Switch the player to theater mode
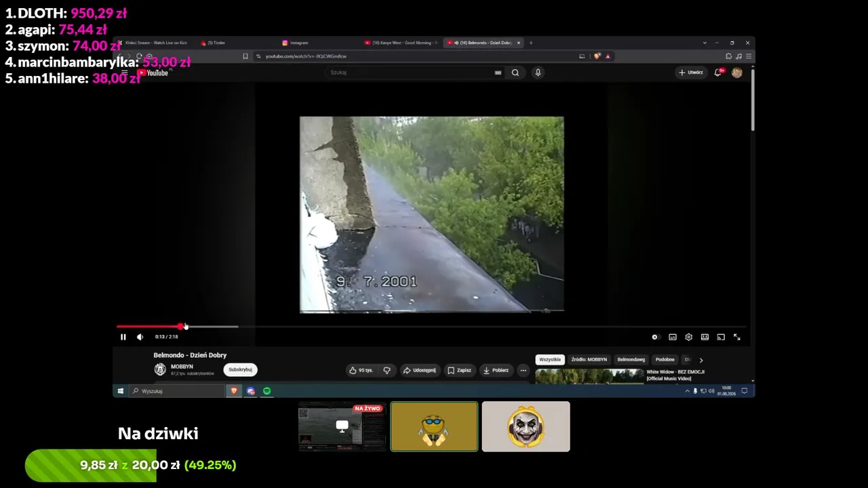The width and height of the screenshot is (868, 488). click(705, 337)
